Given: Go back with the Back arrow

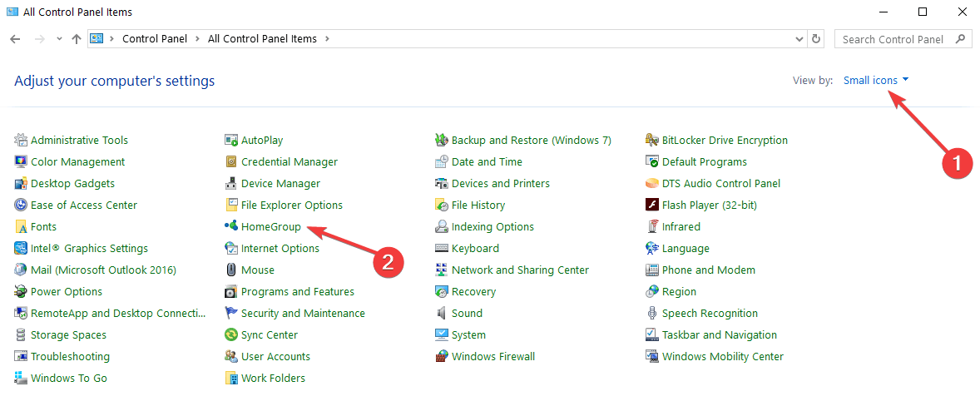Looking at the screenshot, I should coord(17,39).
